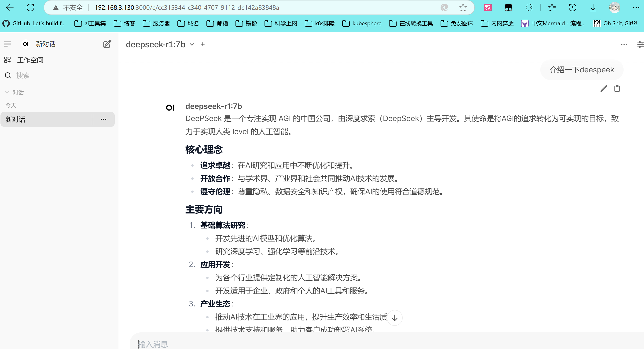Open GitHub bookmark link
644x349 pixels.
coord(34,23)
